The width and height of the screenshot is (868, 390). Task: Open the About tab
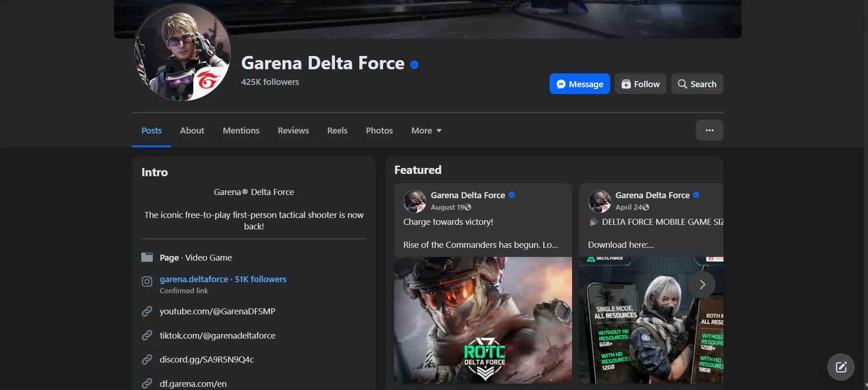point(192,131)
